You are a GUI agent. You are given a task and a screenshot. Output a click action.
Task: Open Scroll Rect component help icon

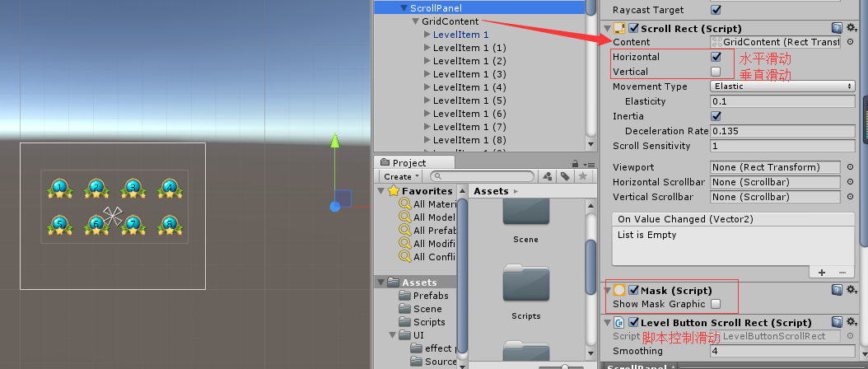[x=837, y=28]
